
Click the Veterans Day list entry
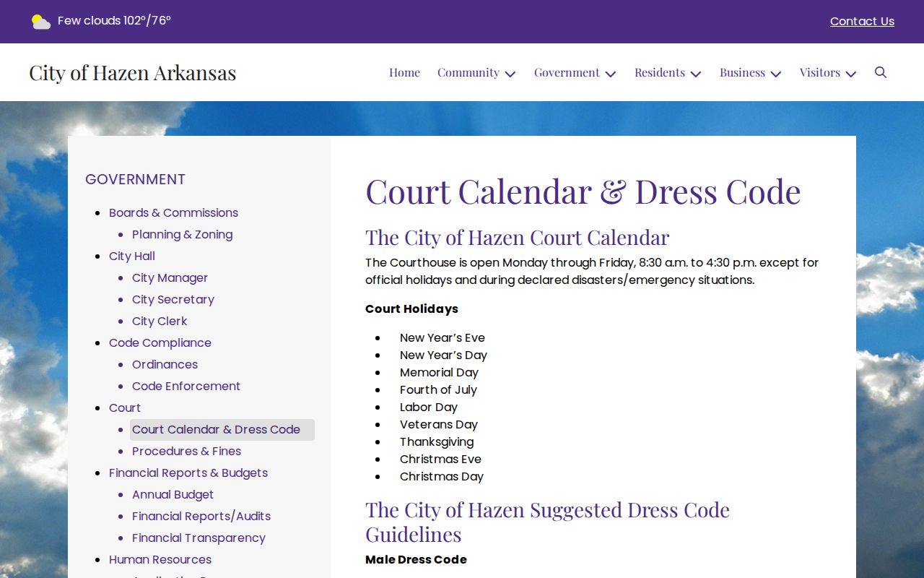439,424
